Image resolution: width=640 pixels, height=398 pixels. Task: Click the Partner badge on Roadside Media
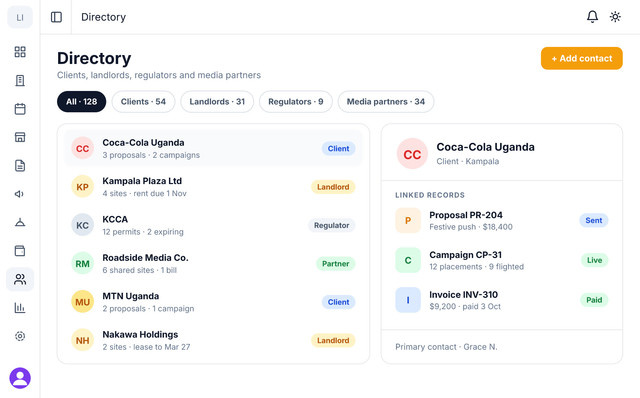click(x=336, y=264)
